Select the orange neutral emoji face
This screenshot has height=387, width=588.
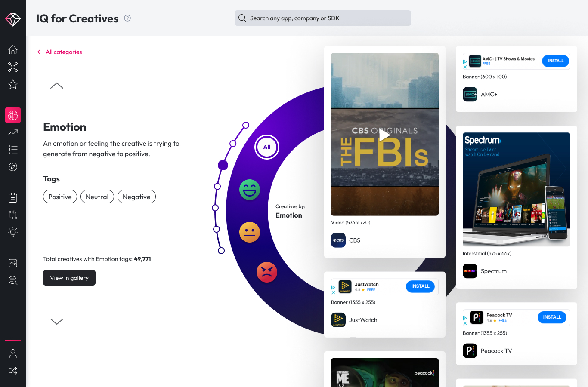[250, 232]
